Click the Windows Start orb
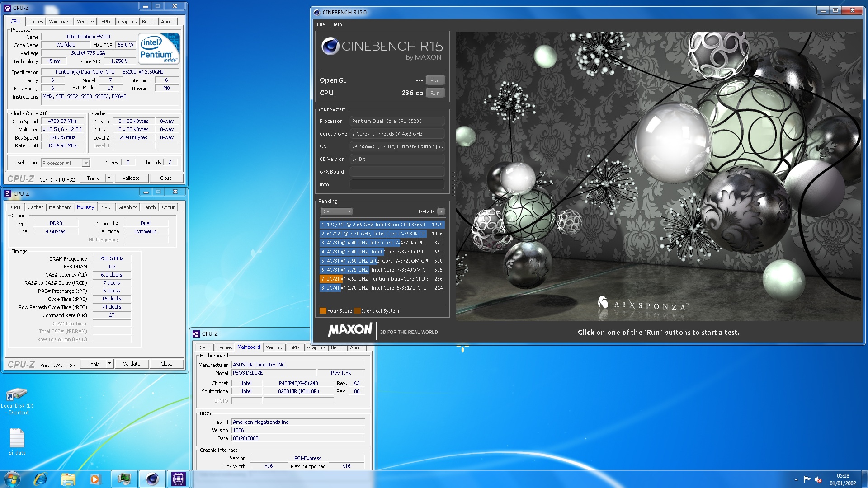This screenshot has width=868, height=488. coord(12,479)
